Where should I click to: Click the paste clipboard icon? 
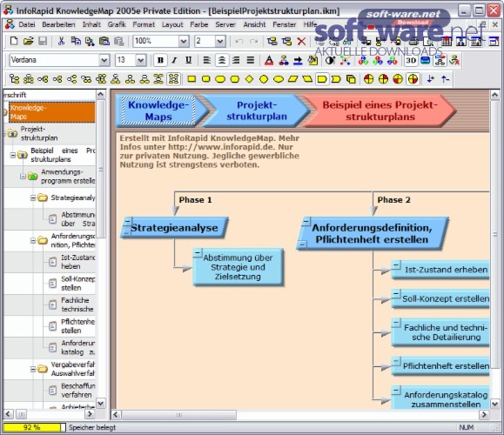(x=104, y=41)
